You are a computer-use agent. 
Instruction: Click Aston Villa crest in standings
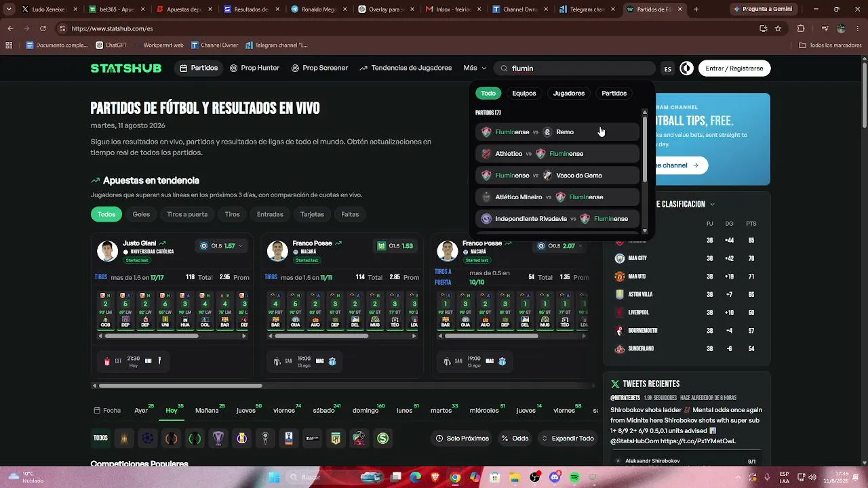pos(619,295)
